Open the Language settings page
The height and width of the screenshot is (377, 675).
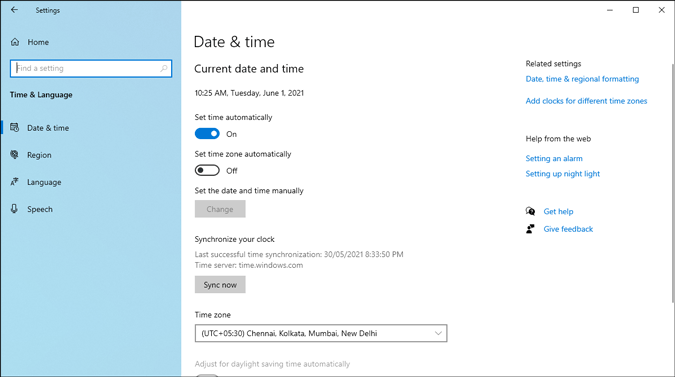point(44,182)
